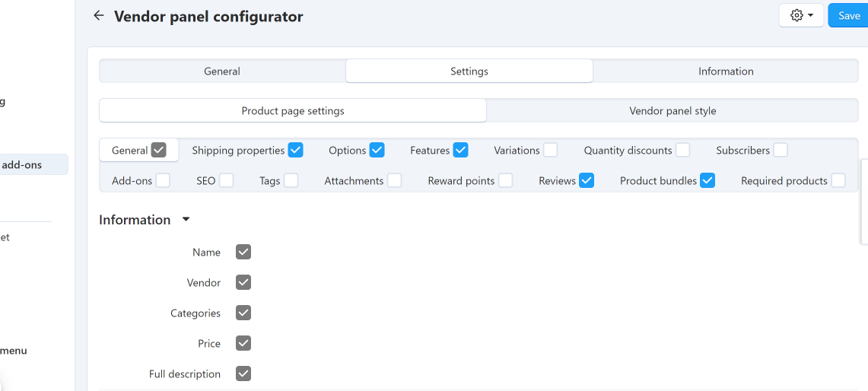This screenshot has height=391, width=868.
Task: Switch to Vendor panel style tab
Action: coord(672,111)
